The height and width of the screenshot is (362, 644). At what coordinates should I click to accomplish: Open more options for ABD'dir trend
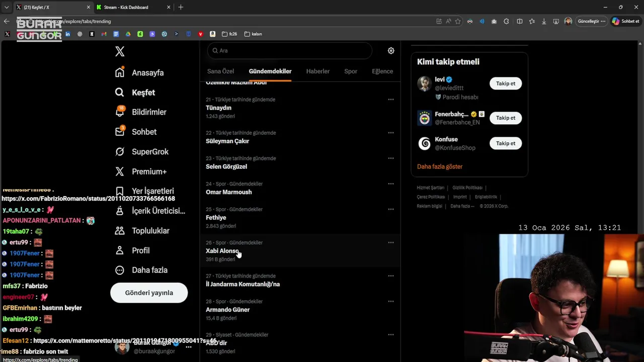pos(390,335)
